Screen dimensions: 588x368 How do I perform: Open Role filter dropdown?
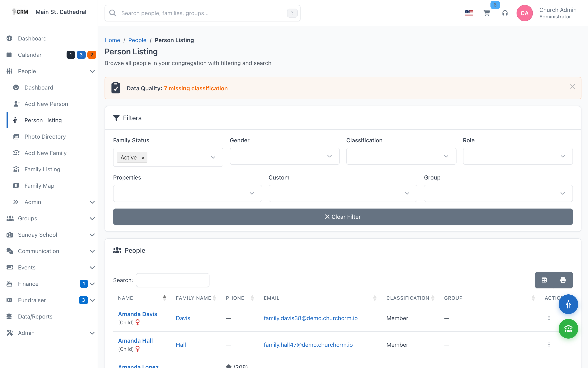[518, 156]
